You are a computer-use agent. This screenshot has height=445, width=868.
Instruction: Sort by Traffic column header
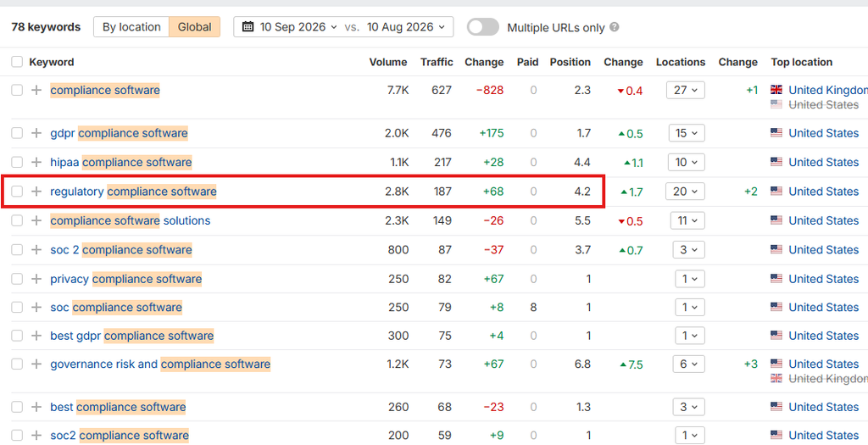[437, 62]
